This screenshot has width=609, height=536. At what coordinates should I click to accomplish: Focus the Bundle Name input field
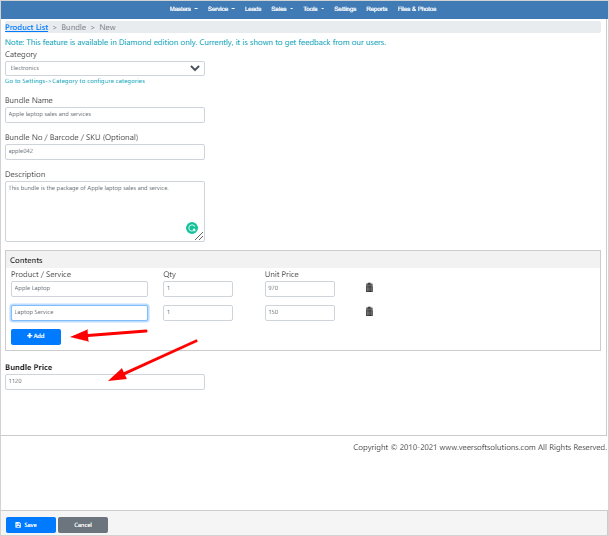point(105,115)
